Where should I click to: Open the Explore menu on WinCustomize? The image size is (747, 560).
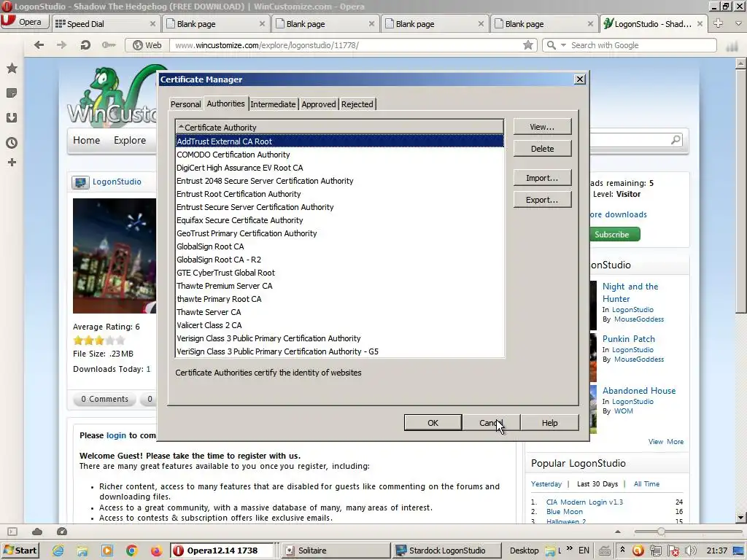(x=130, y=141)
